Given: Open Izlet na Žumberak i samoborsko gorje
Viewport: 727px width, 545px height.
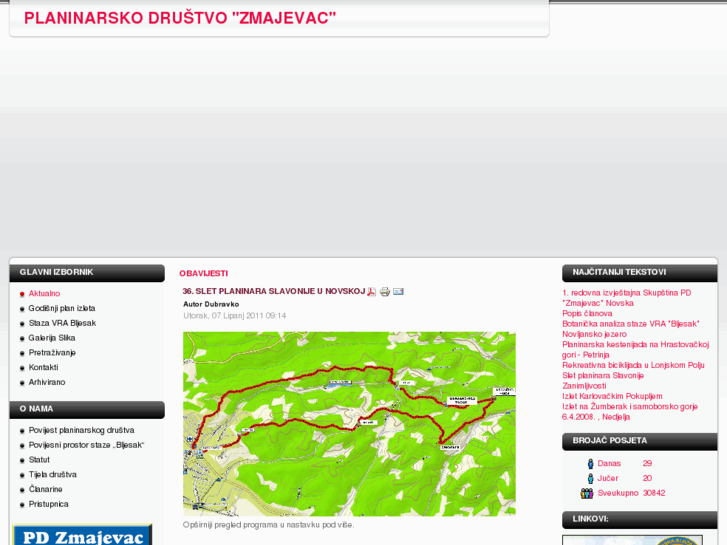Looking at the screenshot, I should pos(630,412).
